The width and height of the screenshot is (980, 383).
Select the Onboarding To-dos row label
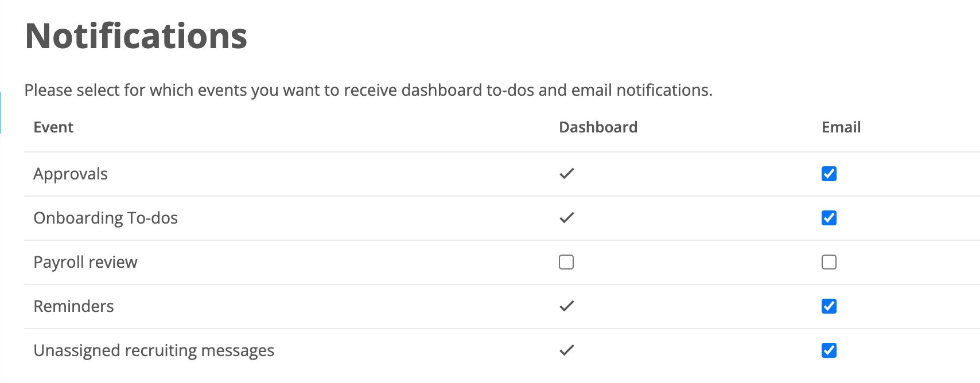click(x=106, y=218)
